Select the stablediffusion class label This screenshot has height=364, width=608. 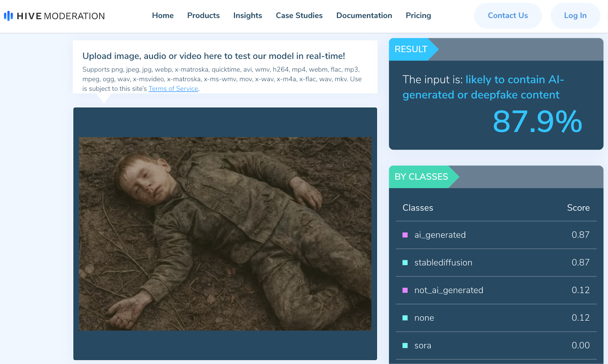443,263
